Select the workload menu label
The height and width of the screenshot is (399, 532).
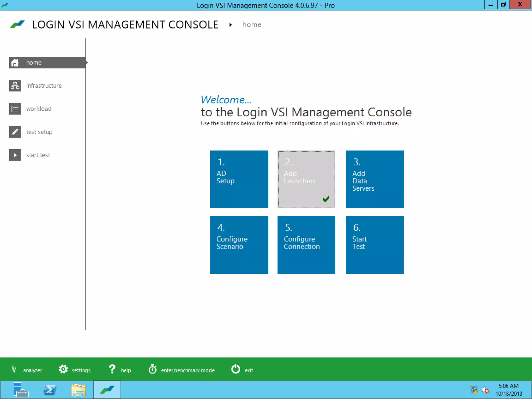[x=39, y=109]
